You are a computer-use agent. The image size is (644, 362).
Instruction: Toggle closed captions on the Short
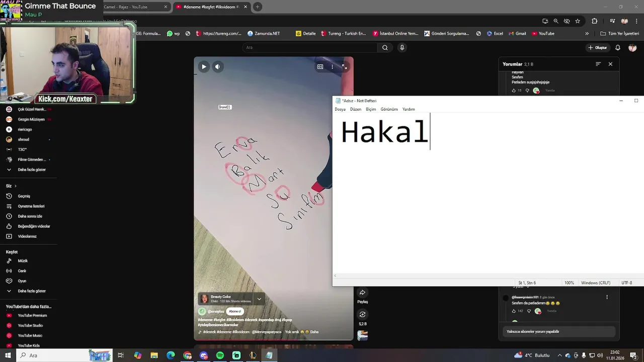[x=320, y=66]
